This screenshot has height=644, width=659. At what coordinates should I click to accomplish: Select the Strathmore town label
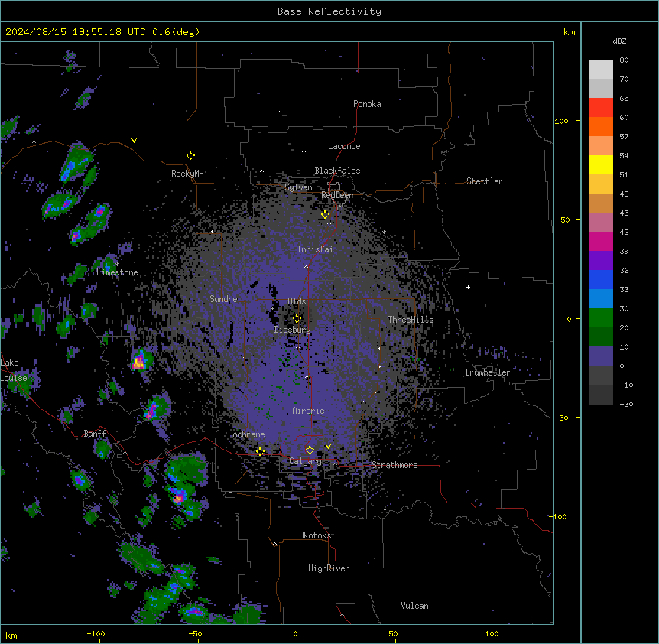point(394,465)
